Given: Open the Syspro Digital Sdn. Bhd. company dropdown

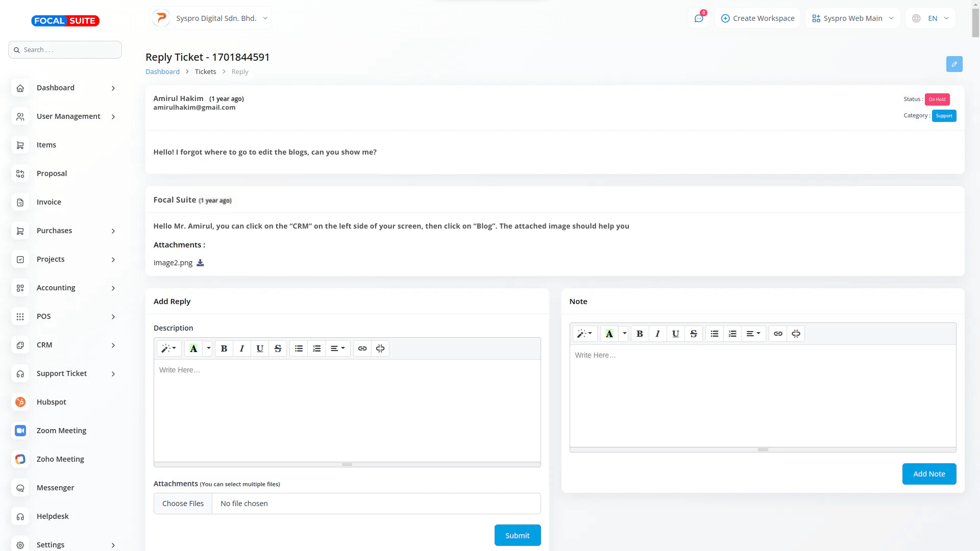Looking at the screenshot, I should 211,18.
